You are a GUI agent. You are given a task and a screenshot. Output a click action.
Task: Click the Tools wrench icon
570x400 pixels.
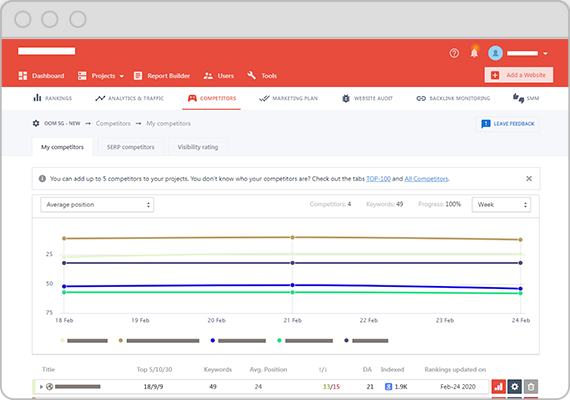tap(252, 75)
